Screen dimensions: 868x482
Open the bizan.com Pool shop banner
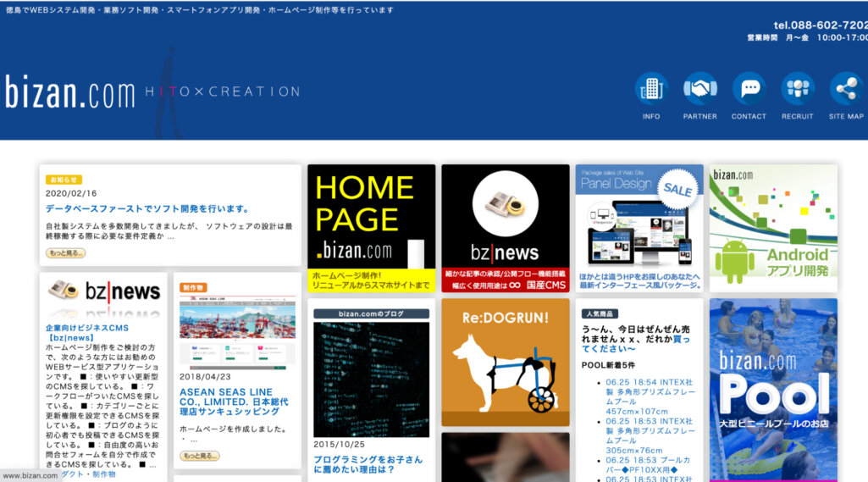pos(773,388)
